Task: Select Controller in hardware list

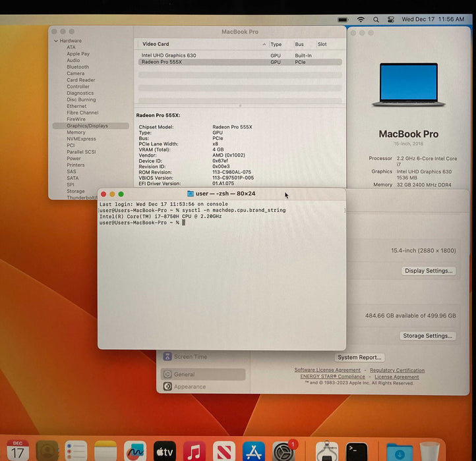Action: [78, 86]
